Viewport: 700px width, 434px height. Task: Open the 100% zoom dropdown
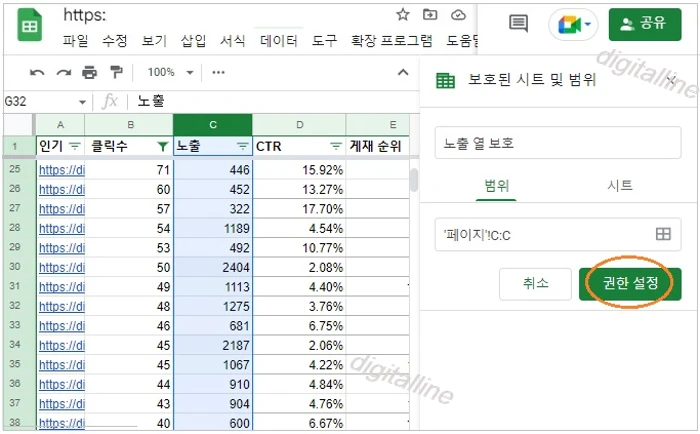[x=170, y=72]
